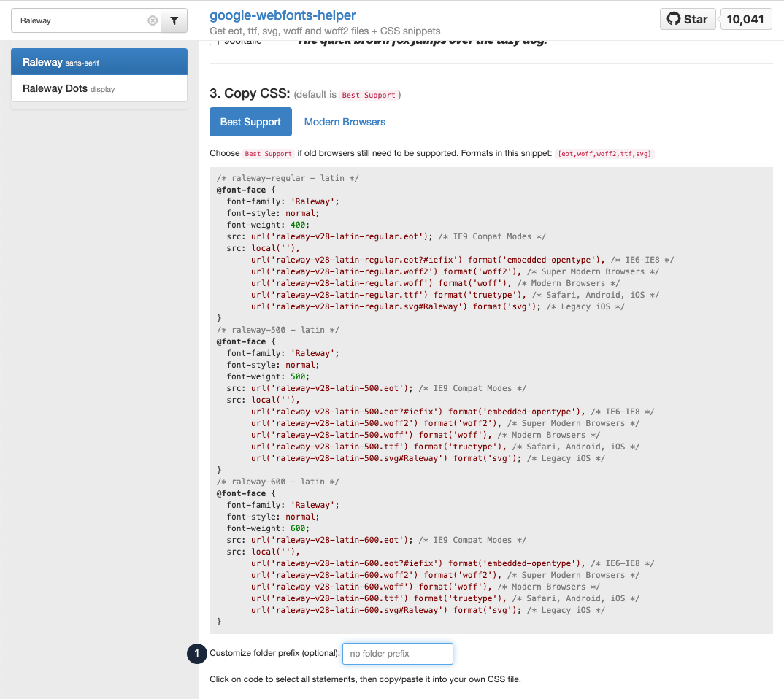Open the google-webfonts-helper home link
Screen dimensions: 784x699
click(283, 15)
